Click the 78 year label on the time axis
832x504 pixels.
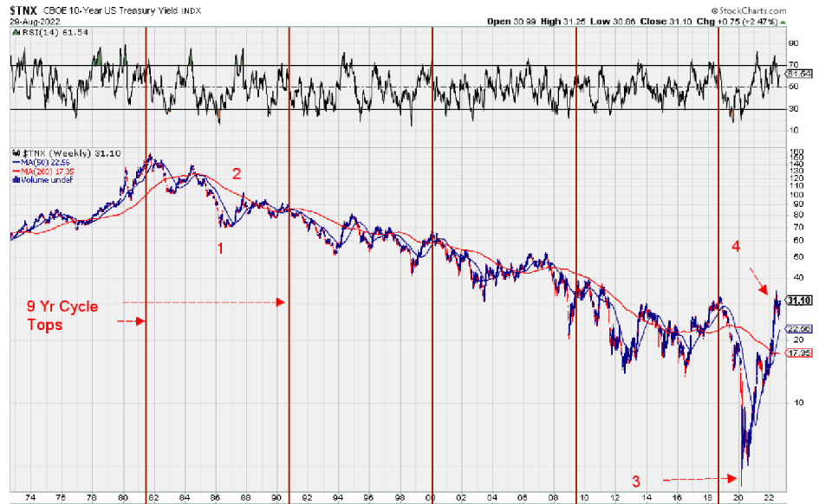91,498
